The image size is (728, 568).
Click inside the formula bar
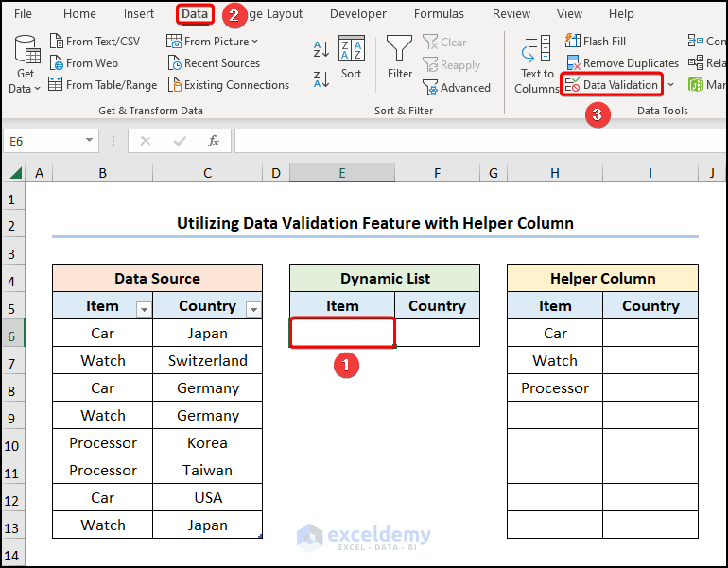(x=480, y=141)
